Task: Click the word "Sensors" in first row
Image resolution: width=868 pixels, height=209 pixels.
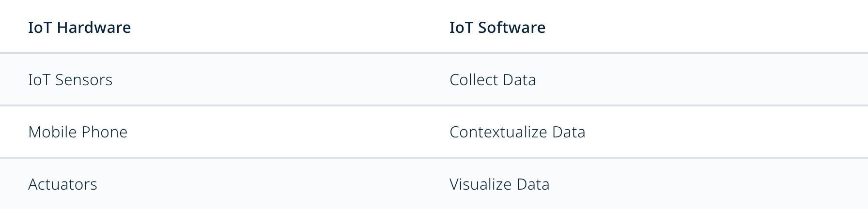Action: [84, 79]
